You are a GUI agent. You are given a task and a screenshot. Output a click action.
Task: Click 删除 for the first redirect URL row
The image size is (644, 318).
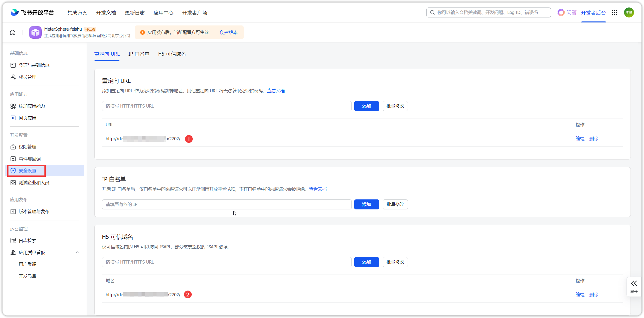[x=594, y=139]
